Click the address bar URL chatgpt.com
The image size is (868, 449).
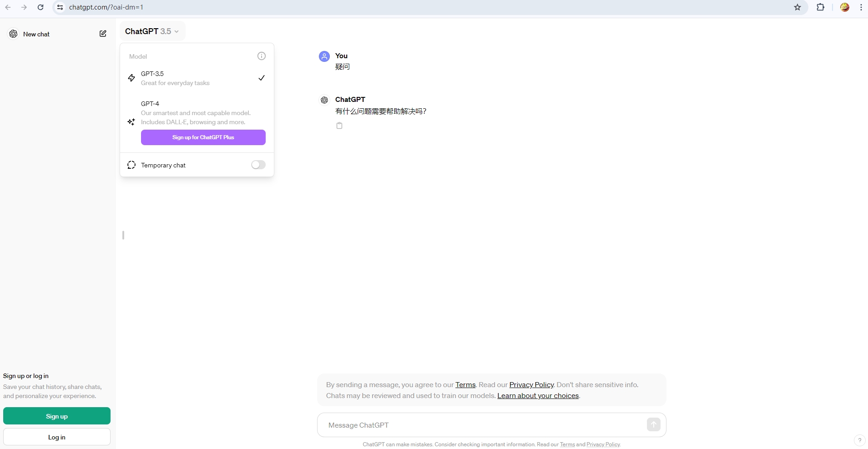[106, 7]
